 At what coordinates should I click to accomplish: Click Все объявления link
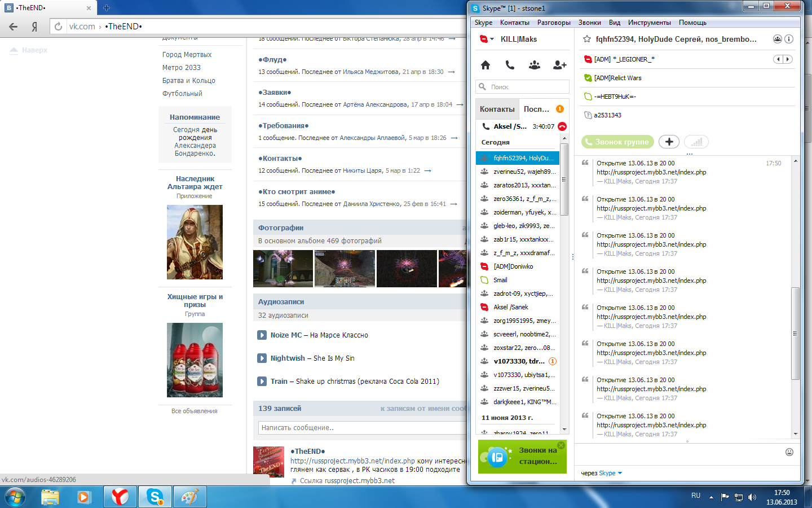coord(194,411)
